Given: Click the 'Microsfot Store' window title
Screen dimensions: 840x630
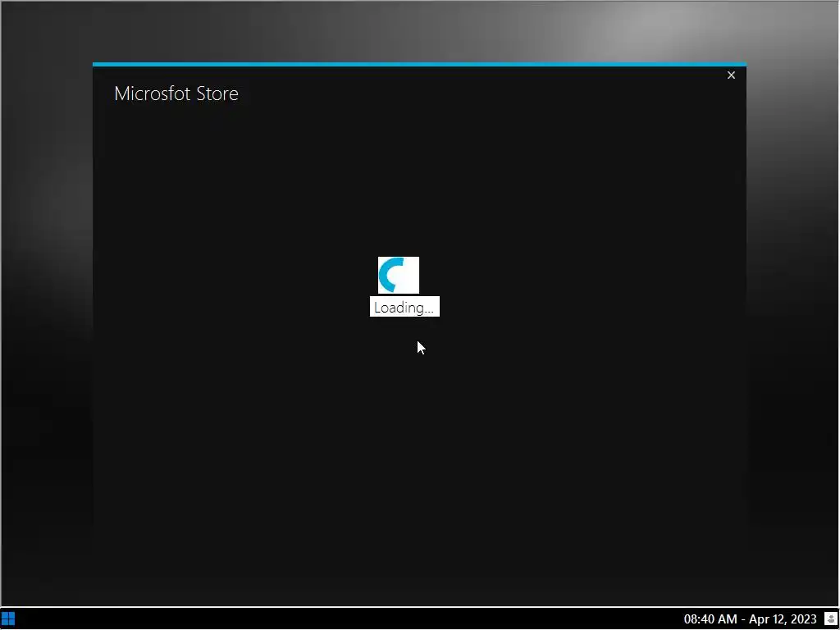Looking at the screenshot, I should pyautogui.click(x=176, y=94).
